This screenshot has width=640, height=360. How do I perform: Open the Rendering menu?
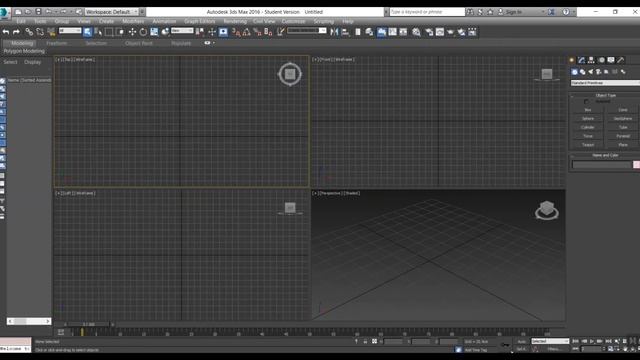[235, 21]
